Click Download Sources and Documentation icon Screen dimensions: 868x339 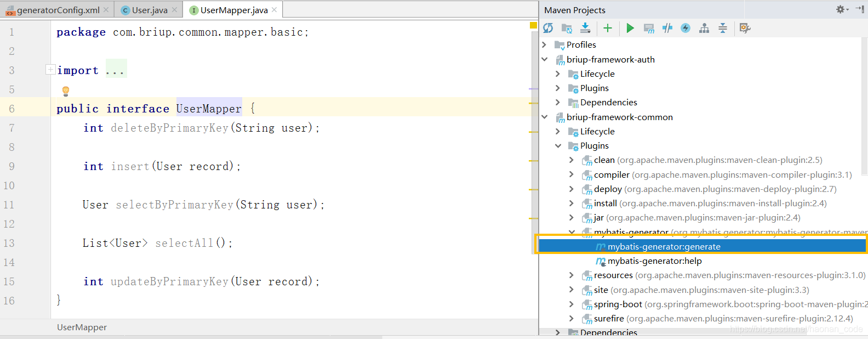click(x=585, y=28)
